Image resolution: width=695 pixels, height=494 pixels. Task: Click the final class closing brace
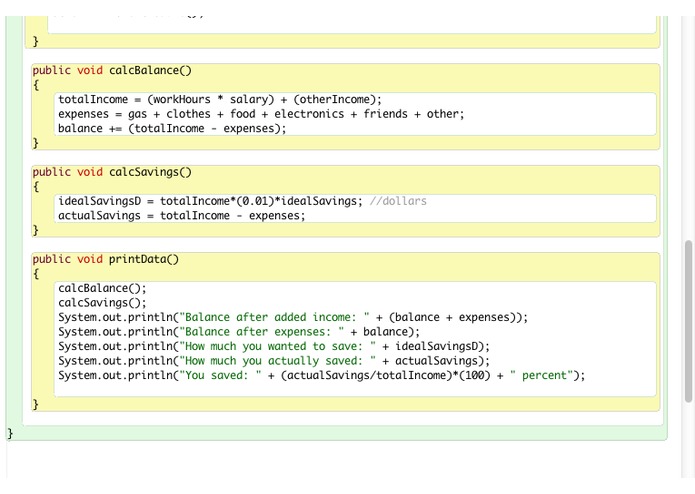[10, 433]
